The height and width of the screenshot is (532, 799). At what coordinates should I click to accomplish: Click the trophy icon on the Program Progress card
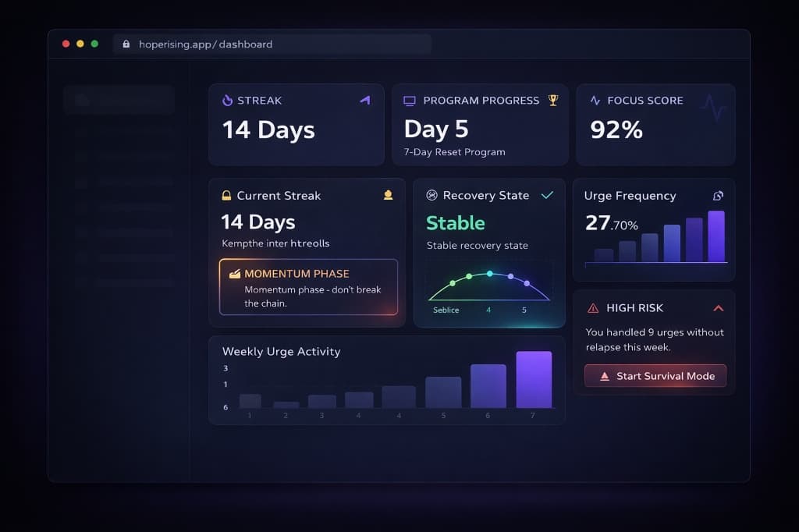[553, 100]
